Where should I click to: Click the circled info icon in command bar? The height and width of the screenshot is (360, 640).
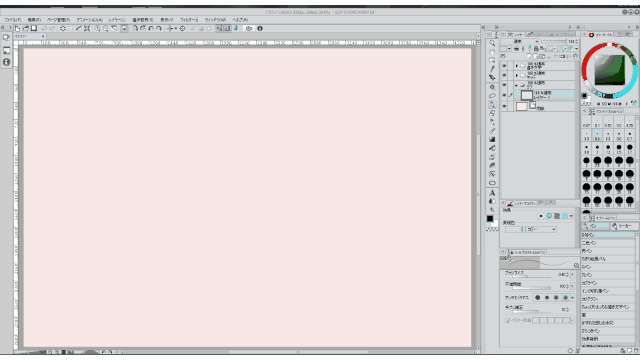[x=260, y=29]
